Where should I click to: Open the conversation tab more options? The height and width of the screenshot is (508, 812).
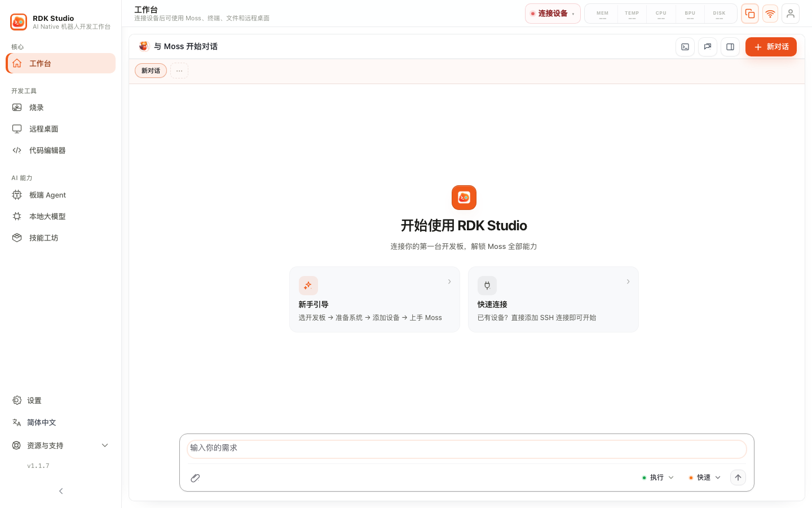tap(179, 71)
